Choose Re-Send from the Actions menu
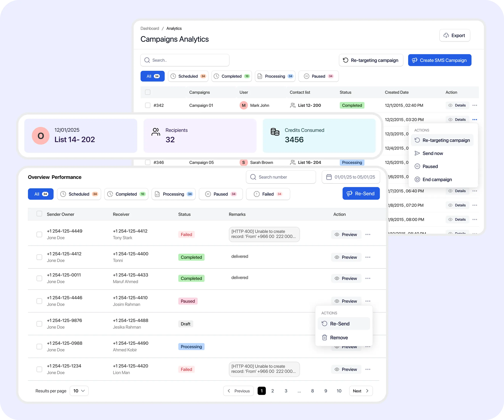 pyautogui.click(x=340, y=324)
